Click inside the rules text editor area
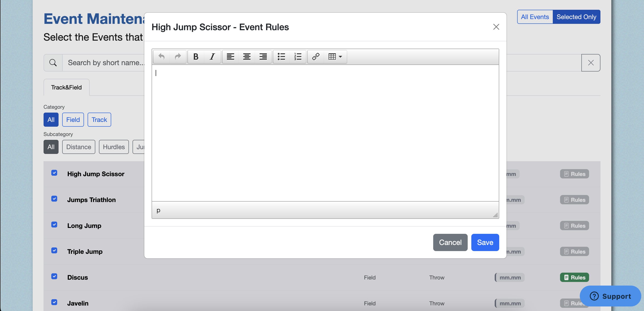644x311 pixels. click(325, 133)
